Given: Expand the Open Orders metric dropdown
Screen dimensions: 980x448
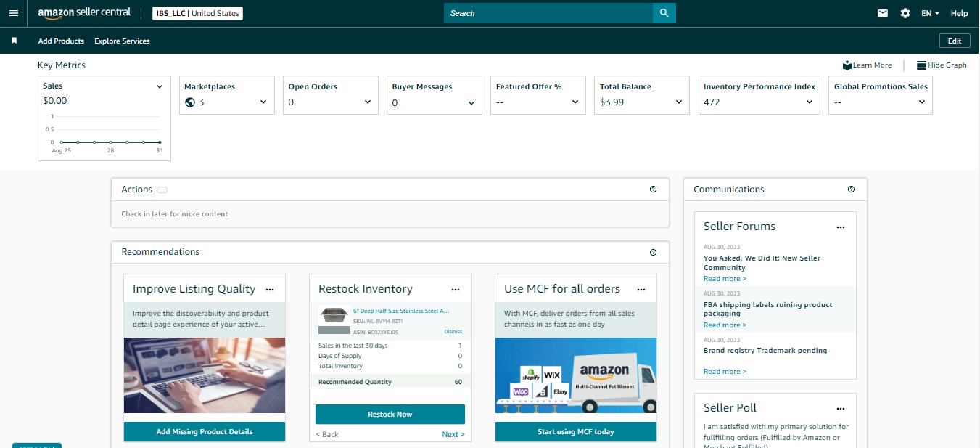Looking at the screenshot, I should point(368,102).
